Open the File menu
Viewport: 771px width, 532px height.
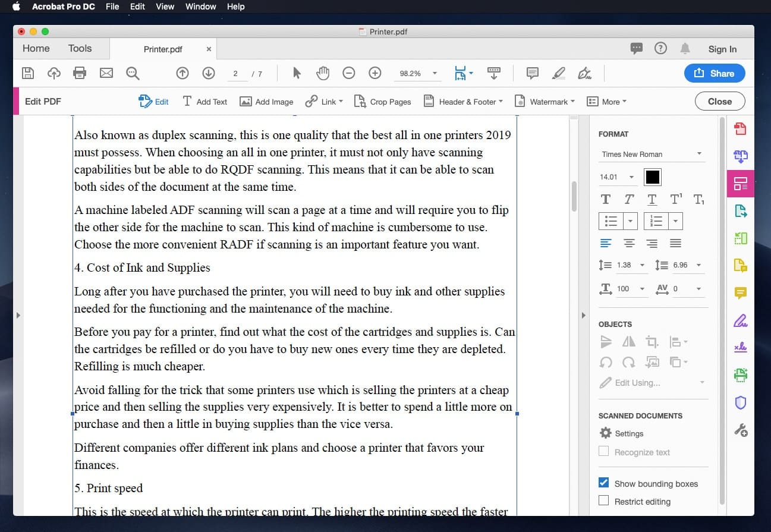112,7
